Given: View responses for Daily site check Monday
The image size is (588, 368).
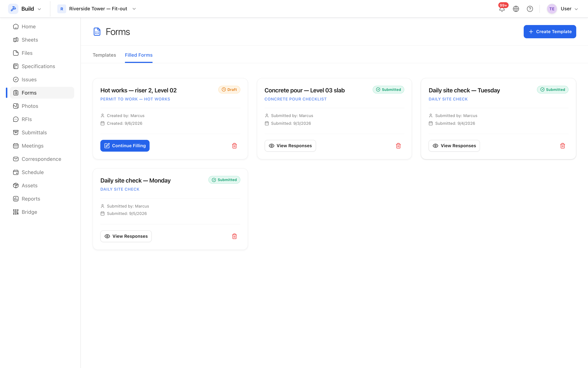Looking at the screenshot, I should 126,236.
